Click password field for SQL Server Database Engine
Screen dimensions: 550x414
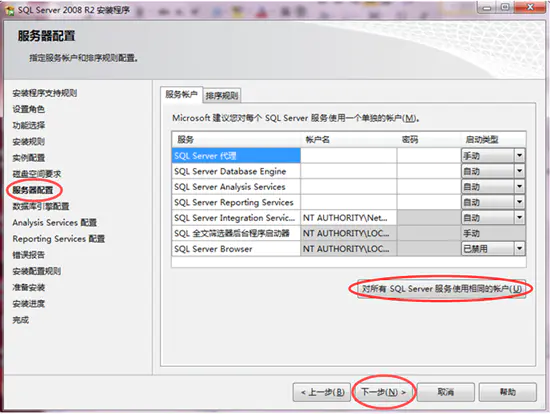coord(429,171)
